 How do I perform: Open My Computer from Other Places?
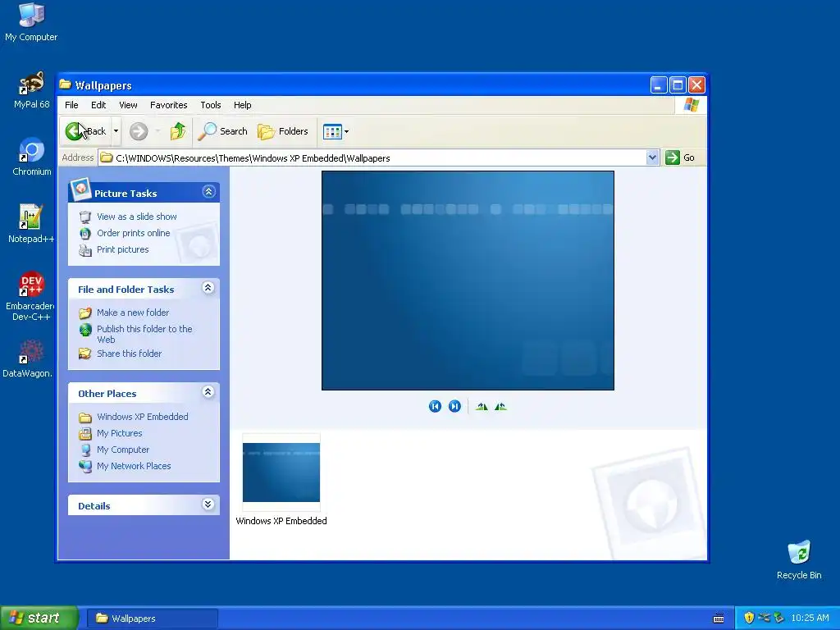[123, 450]
